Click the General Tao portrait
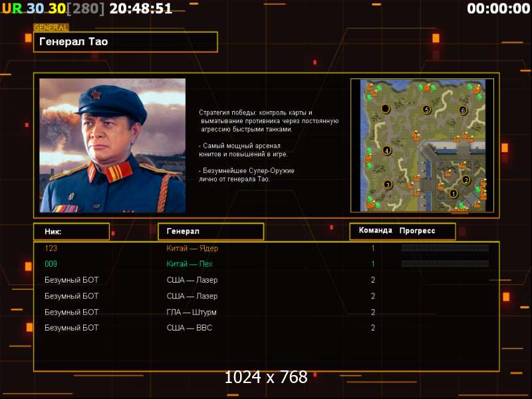 tap(112, 146)
